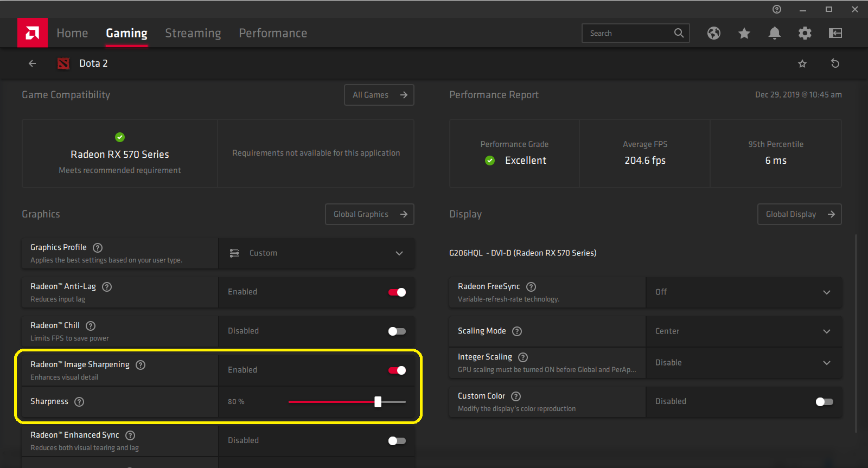Click the search magnifier icon
The width and height of the screenshot is (868, 468).
(679, 33)
